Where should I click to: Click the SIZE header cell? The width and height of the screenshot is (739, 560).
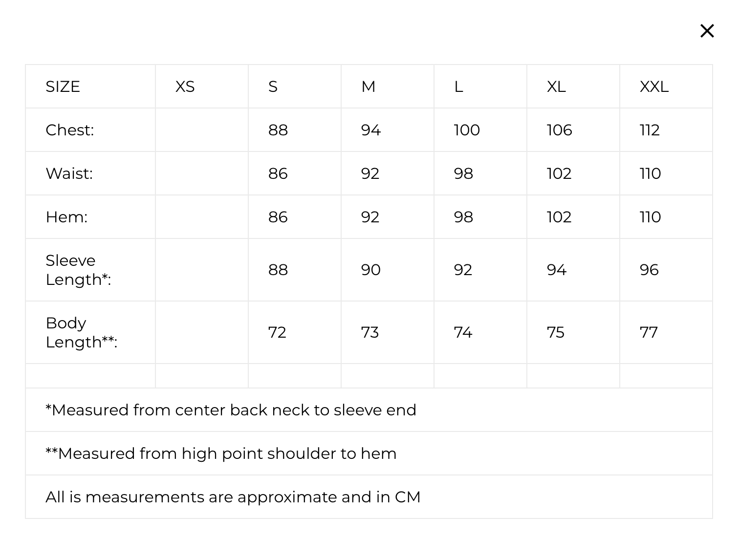pos(63,86)
